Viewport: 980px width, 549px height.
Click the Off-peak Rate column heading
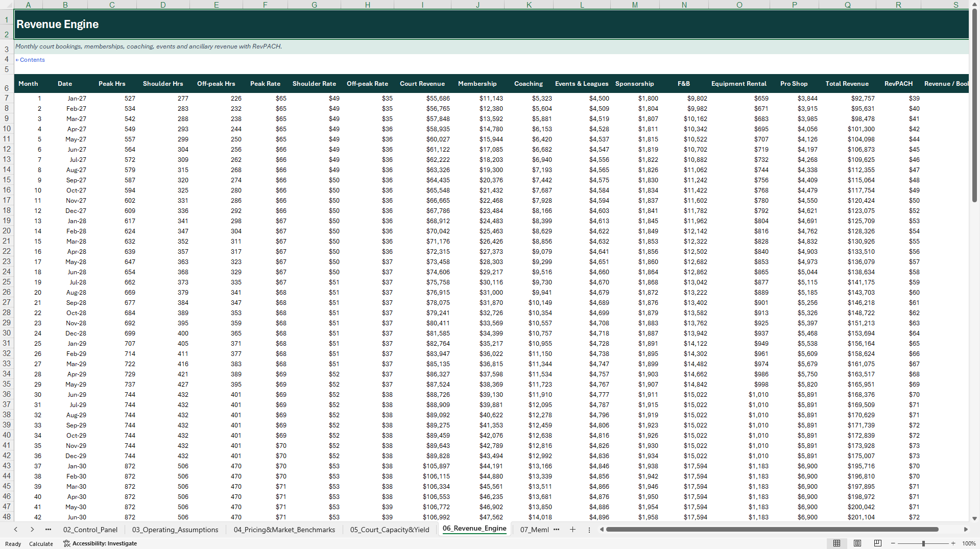tap(367, 84)
